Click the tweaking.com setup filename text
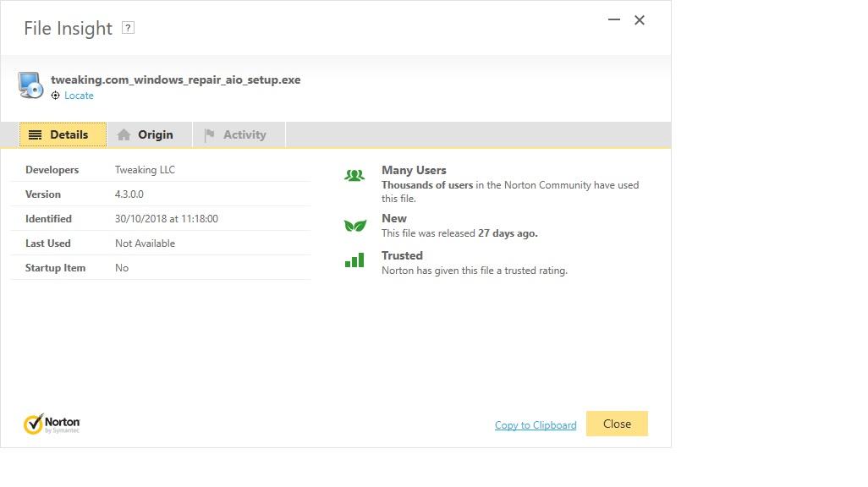868x487 pixels. click(175, 79)
